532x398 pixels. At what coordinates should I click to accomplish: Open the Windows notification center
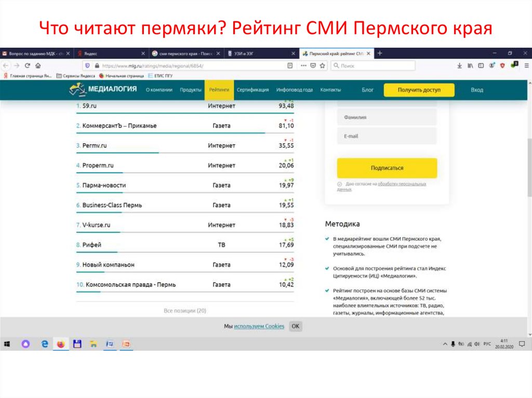522,344
